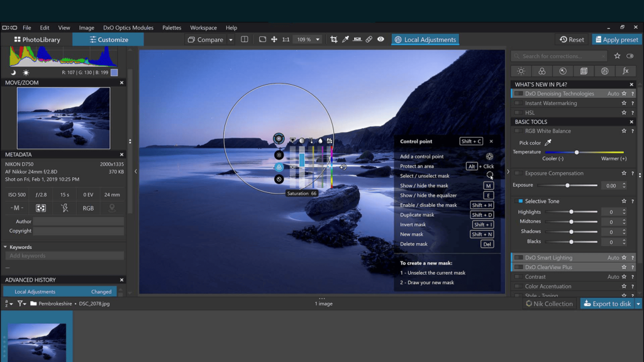Favorite the HSL tool star
This screenshot has width=644, height=362.
(624, 112)
